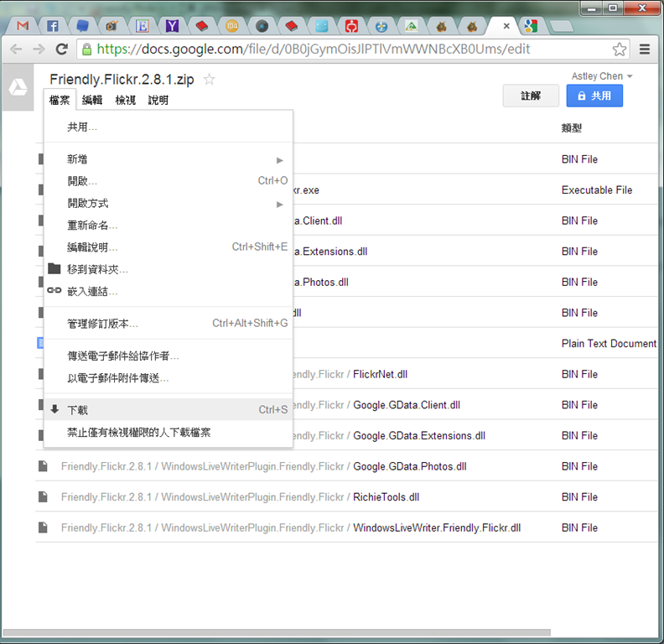This screenshot has height=644, width=664.
Task: Expand the Astley Chen account dropdown
Action: pos(602,76)
